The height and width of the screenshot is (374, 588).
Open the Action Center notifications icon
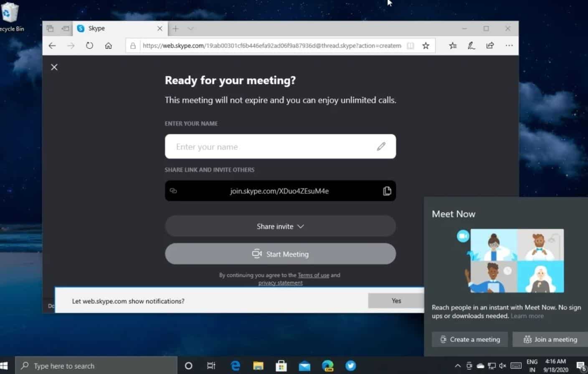point(581,366)
